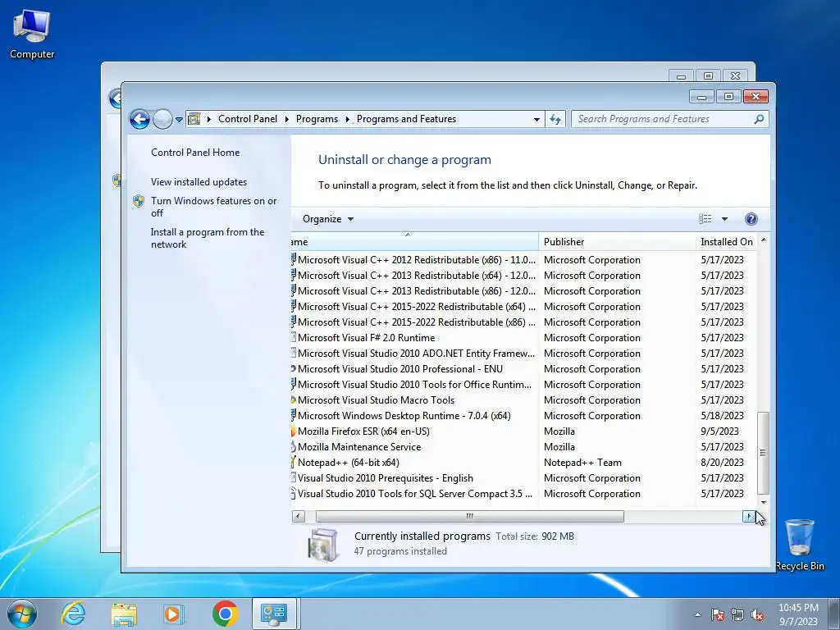Click the search magnifier icon
Screen dimensions: 840x630
click(759, 119)
